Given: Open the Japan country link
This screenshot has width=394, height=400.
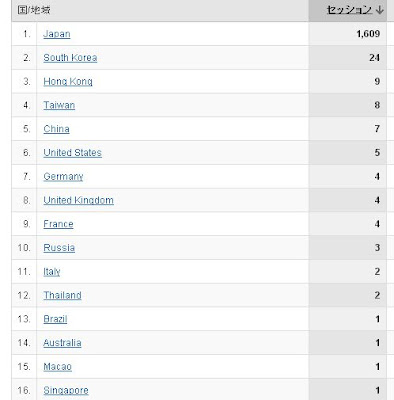Looking at the screenshot, I should 57,34.
